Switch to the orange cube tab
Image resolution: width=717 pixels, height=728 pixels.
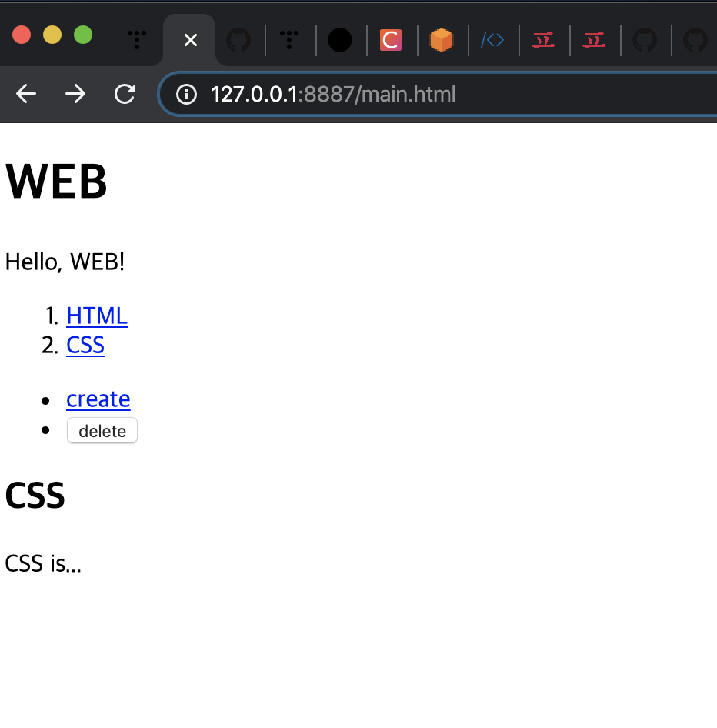441,40
